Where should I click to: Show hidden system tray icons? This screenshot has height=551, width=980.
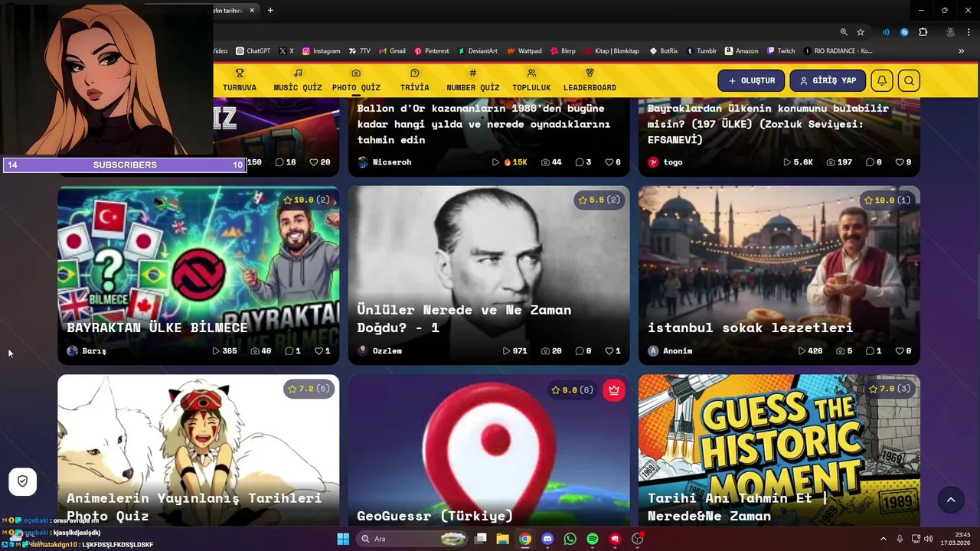[883, 539]
